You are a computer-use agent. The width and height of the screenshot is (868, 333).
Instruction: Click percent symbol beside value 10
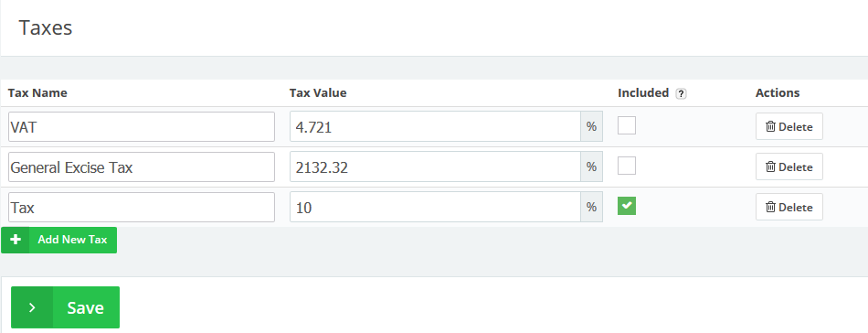click(591, 208)
